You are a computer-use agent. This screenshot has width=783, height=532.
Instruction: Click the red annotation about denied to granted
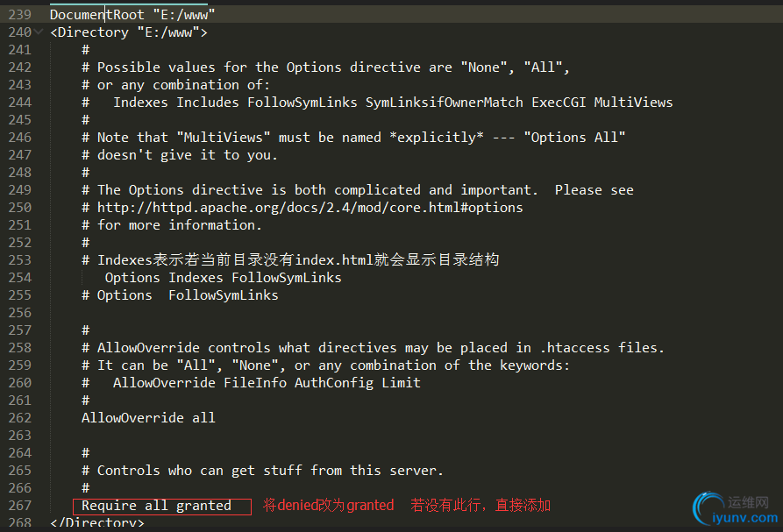328,505
